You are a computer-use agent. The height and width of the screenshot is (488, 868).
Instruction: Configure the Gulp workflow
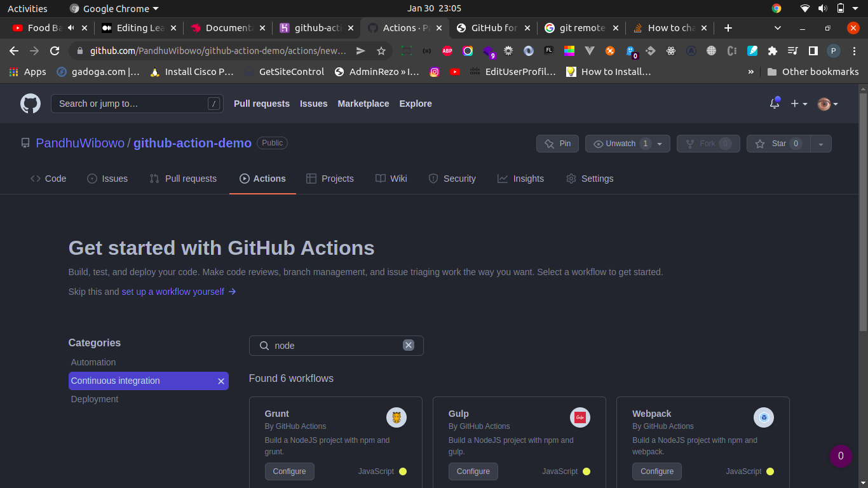coord(473,471)
